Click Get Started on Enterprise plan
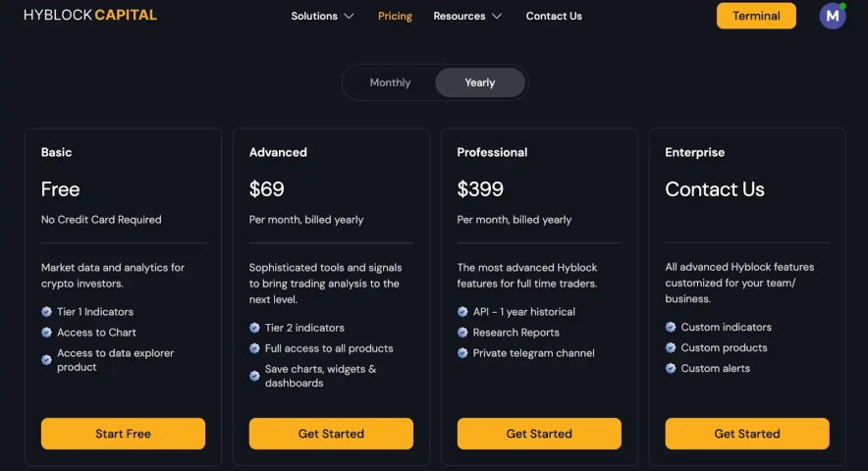Viewport: 868px width, 471px height. pos(747,434)
